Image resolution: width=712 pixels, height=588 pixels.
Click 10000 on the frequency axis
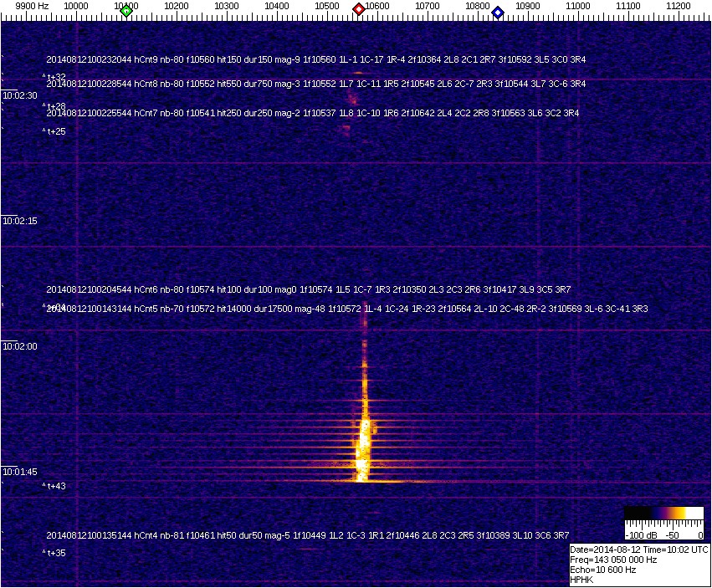pyautogui.click(x=76, y=6)
